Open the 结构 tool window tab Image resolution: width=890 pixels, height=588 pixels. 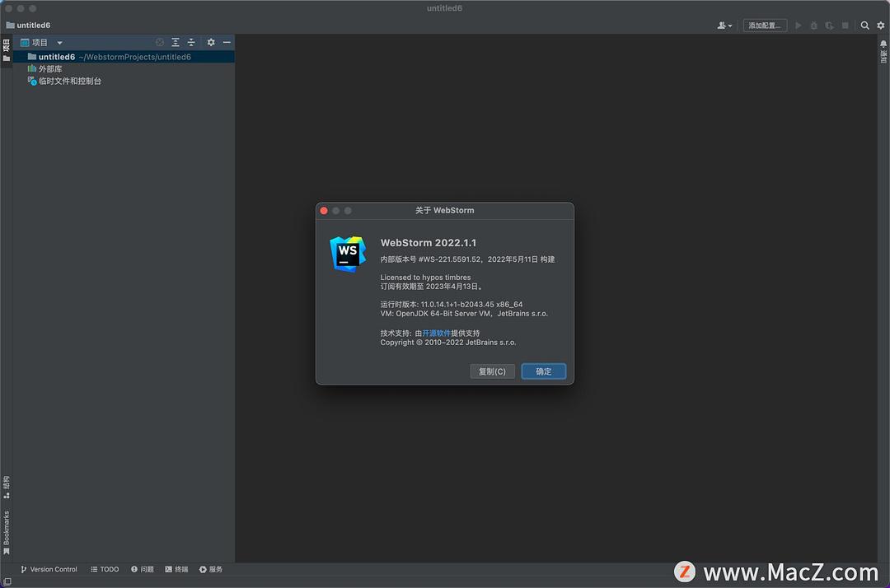(x=7, y=487)
